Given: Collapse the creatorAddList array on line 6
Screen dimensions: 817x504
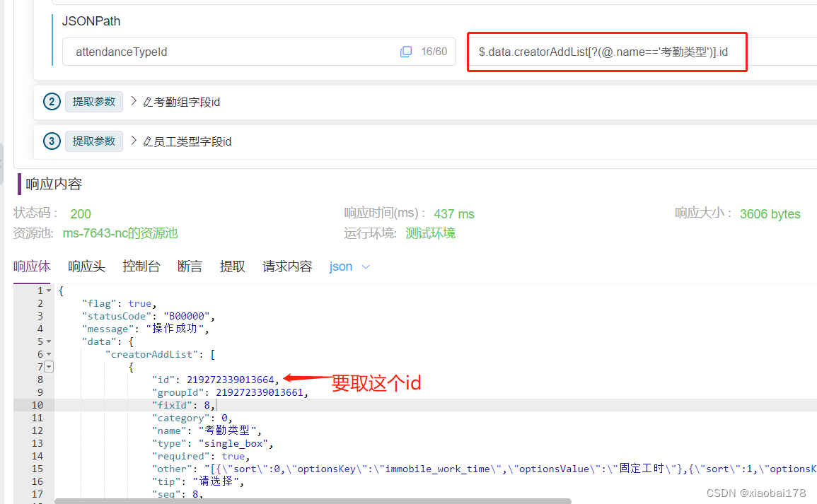Looking at the screenshot, I should [x=48, y=353].
